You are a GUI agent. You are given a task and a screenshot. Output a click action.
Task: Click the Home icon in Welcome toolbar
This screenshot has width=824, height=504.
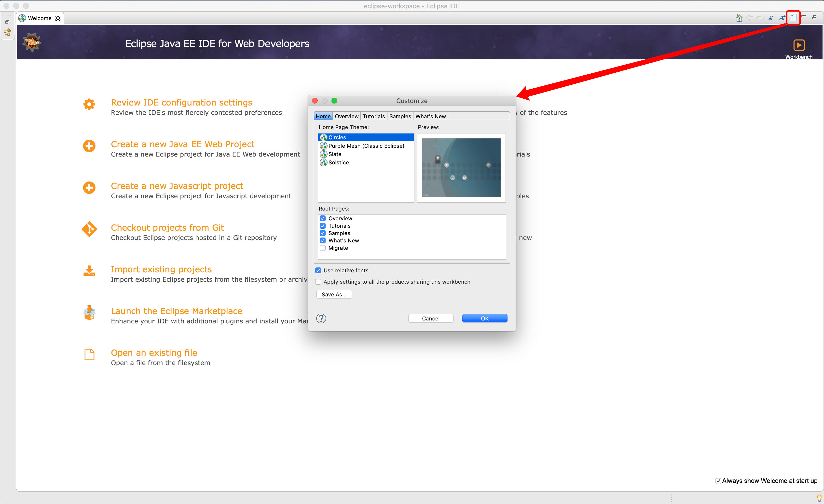click(x=739, y=18)
